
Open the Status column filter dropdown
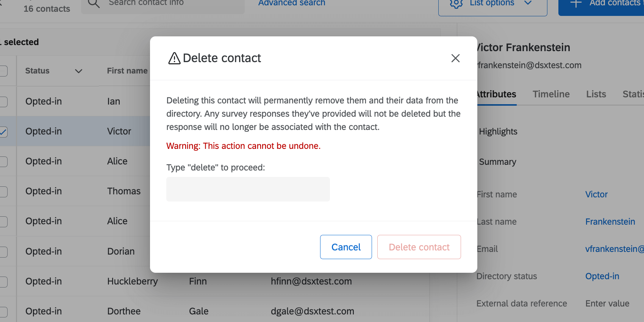[x=78, y=71]
